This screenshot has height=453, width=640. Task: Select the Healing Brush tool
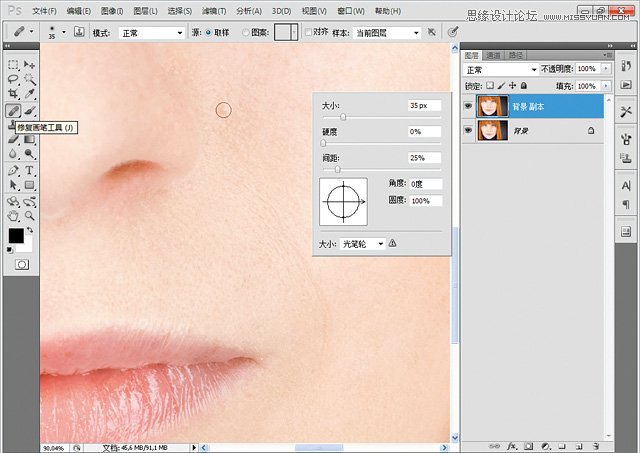(x=13, y=111)
